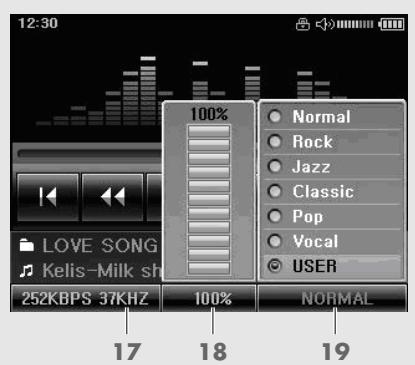Open the 100% playback speed status button
The image size is (415, 365).
click(209, 298)
